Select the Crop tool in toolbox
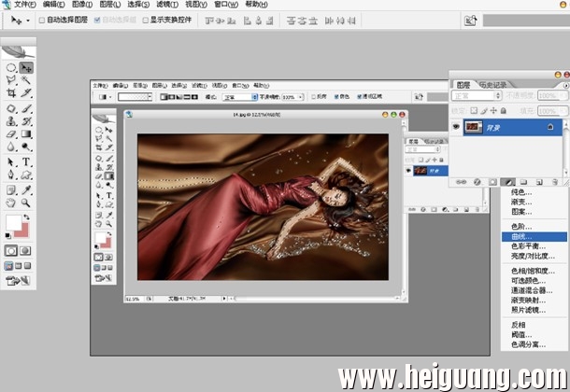 coord(11,93)
